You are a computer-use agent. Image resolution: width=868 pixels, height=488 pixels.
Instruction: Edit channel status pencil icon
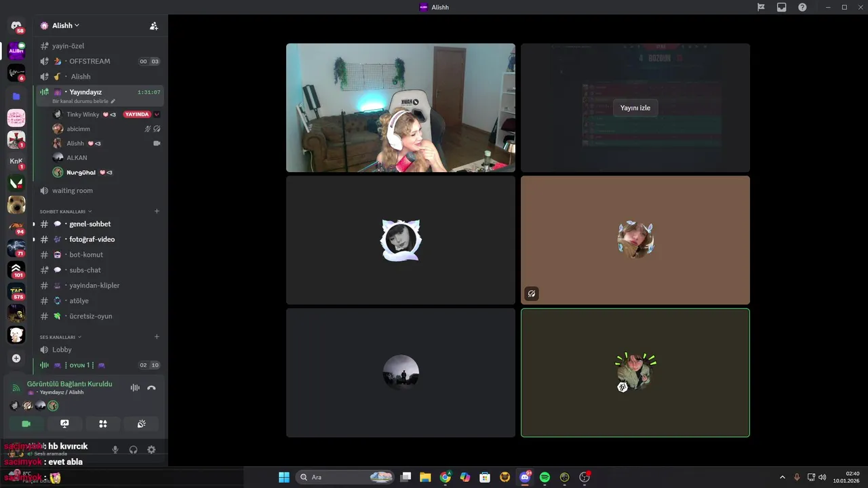coord(113,101)
